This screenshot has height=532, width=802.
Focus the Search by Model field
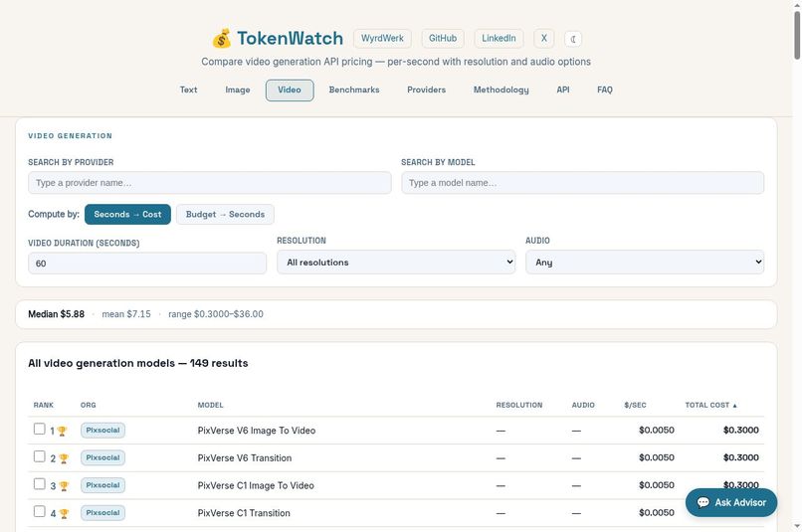pyautogui.click(x=582, y=183)
